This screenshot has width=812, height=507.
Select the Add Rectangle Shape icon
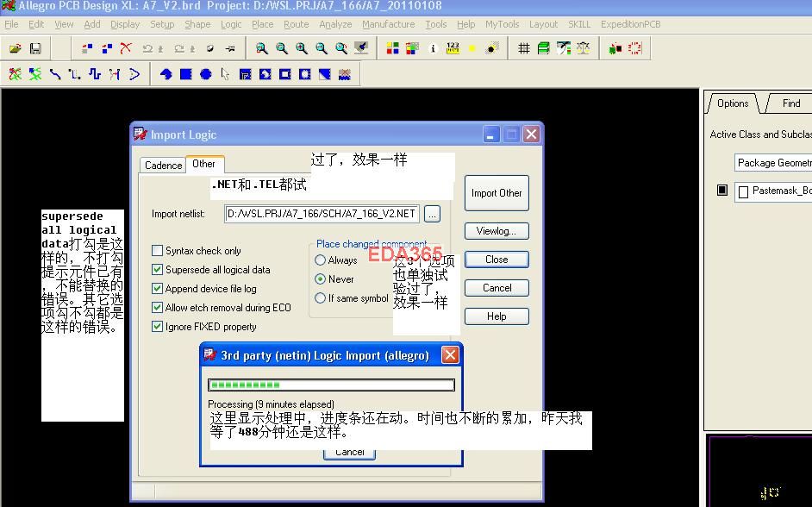pos(186,74)
